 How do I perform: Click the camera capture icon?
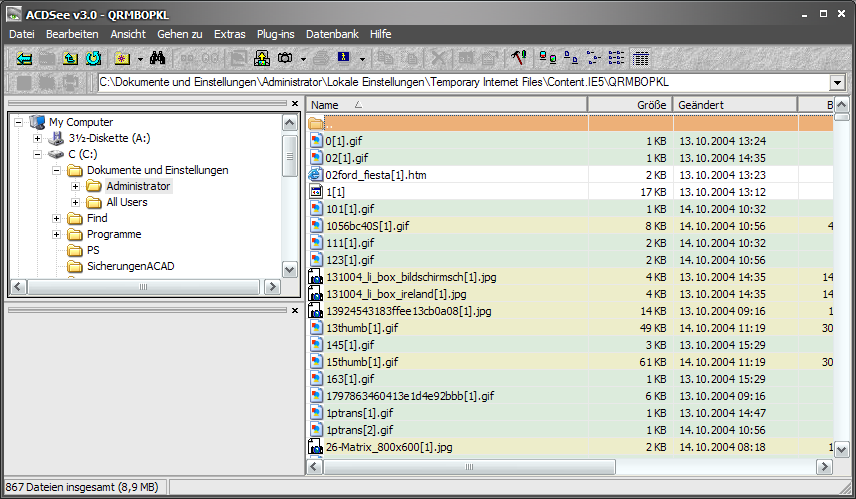coord(285,58)
